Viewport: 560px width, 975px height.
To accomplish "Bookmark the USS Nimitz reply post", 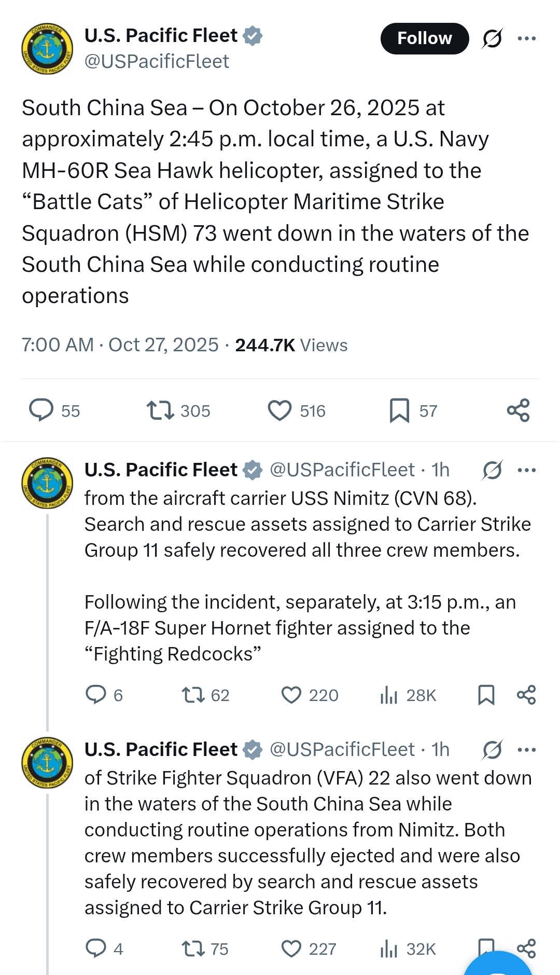I will [x=486, y=695].
